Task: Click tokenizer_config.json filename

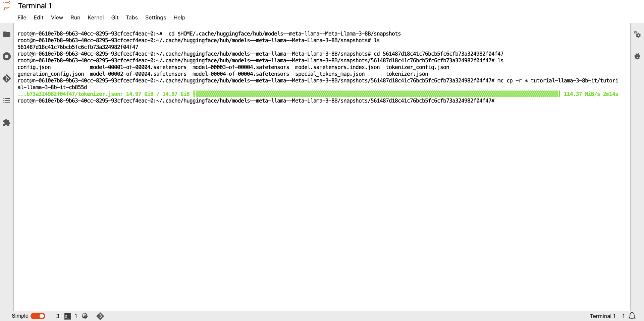Action: (x=418, y=67)
